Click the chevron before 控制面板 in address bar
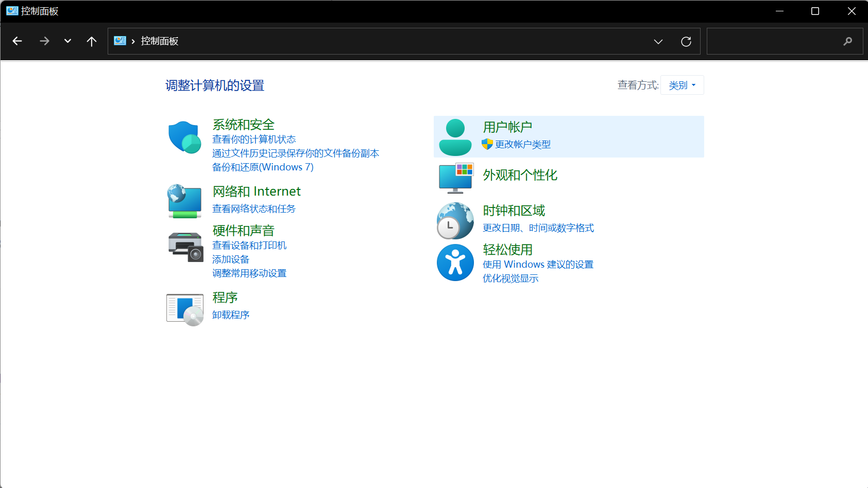 [133, 41]
